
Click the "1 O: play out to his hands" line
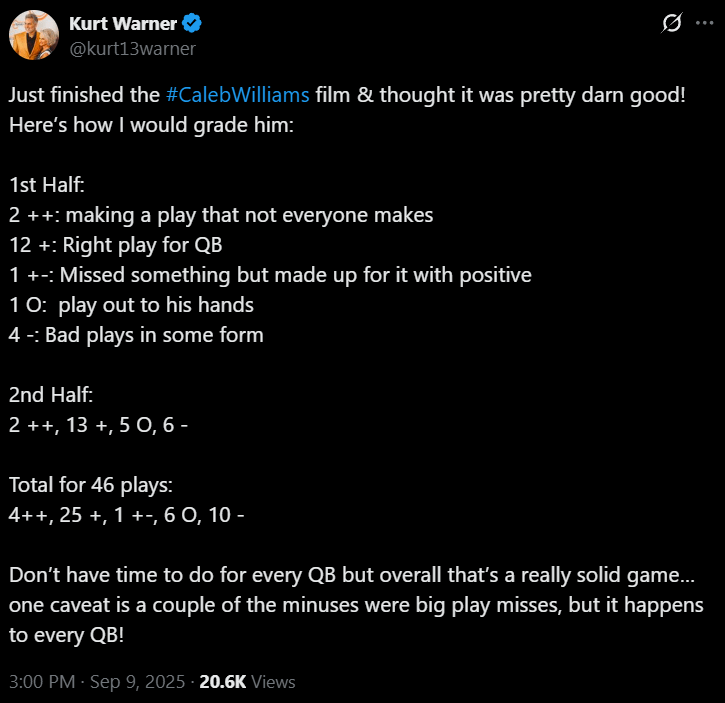pyautogui.click(x=131, y=305)
